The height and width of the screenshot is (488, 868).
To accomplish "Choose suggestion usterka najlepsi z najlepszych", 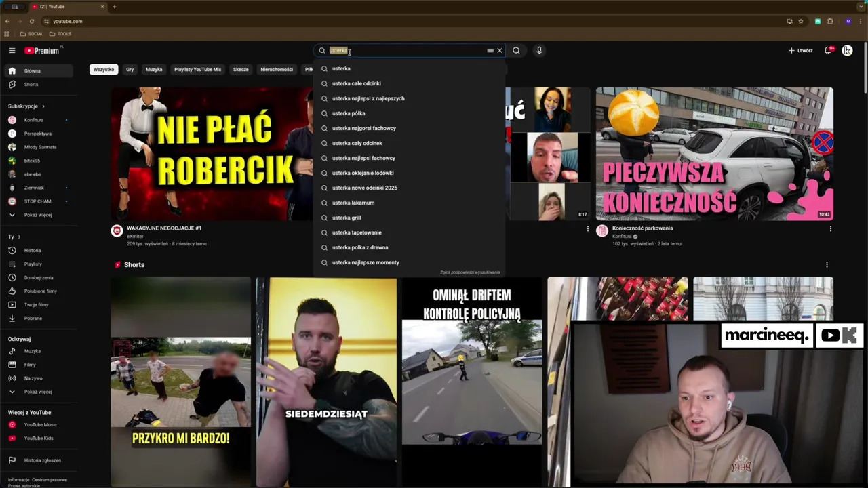I will [409, 98].
